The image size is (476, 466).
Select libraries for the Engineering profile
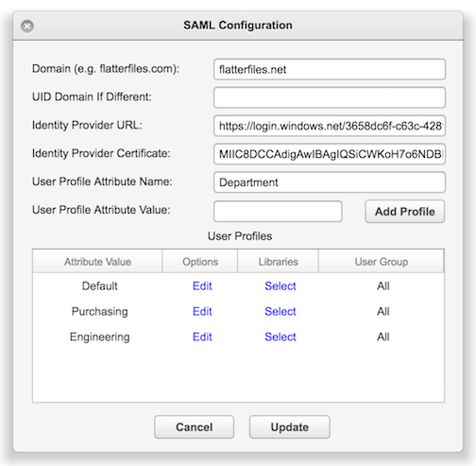[280, 337]
